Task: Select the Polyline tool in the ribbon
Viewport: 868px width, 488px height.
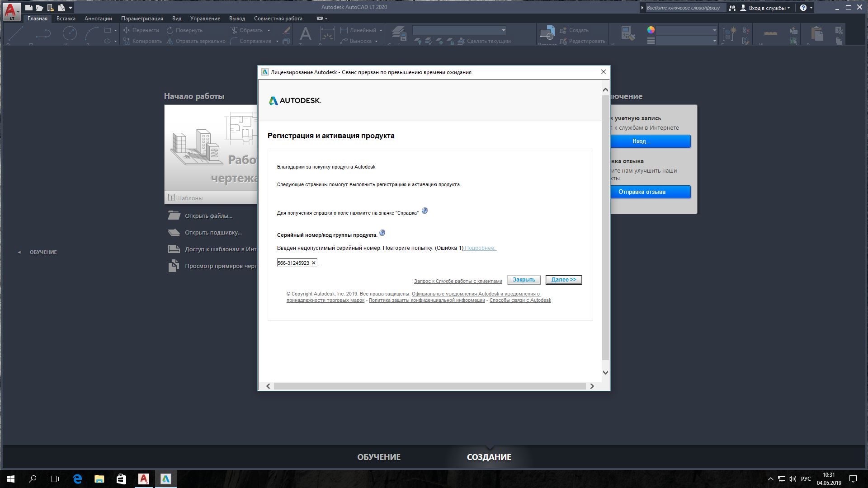Action: click(x=43, y=34)
